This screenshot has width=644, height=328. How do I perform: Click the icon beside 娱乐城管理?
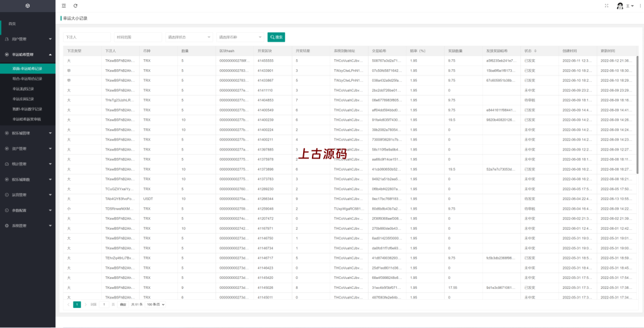pyautogui.click(x=7, y=133)
